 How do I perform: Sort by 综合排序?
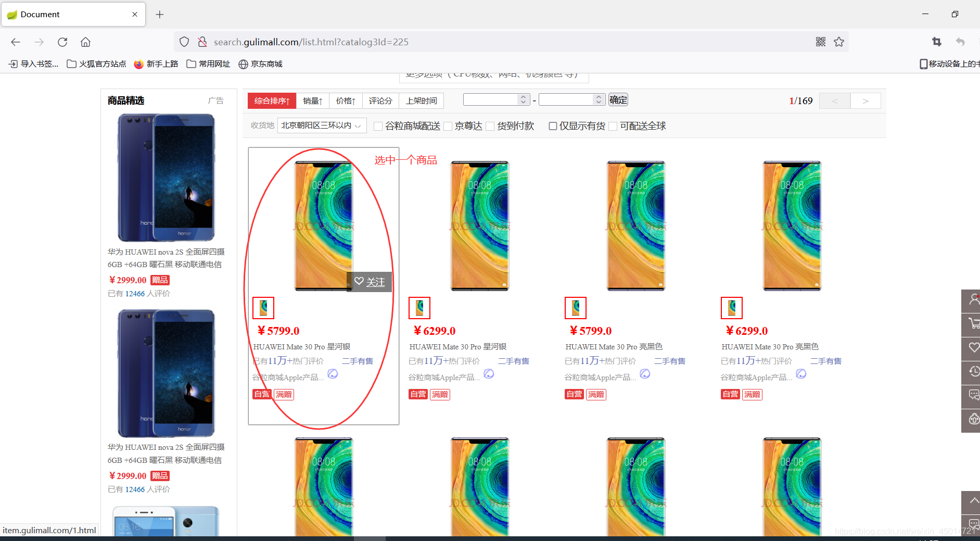[x=272, y=101]
